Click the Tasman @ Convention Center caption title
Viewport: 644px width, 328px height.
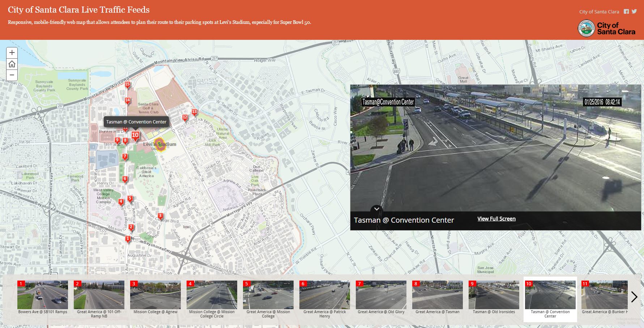[x=404, y=220]
